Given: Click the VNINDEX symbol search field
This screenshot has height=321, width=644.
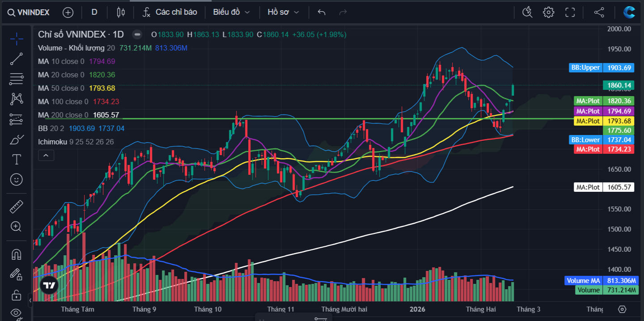Looking at the screenshot, I should click(x=30, y=12).
